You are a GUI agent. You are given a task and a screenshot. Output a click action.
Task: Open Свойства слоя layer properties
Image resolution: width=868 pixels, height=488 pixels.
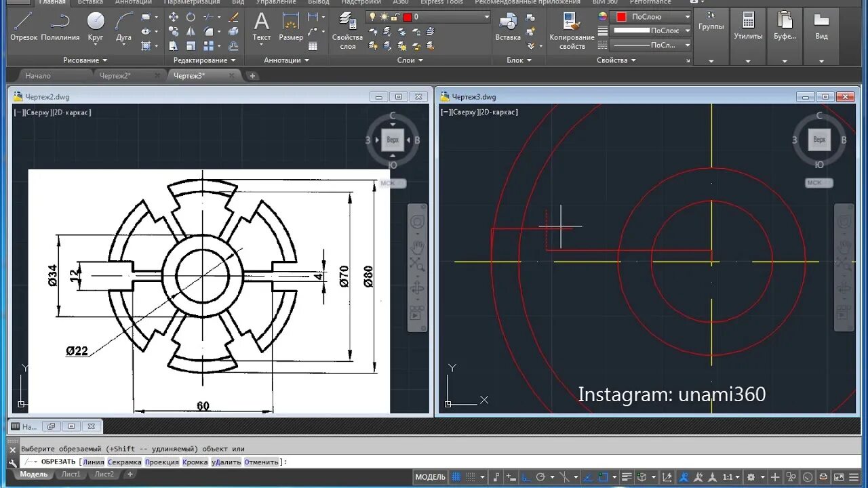click(x=348, y=30)
